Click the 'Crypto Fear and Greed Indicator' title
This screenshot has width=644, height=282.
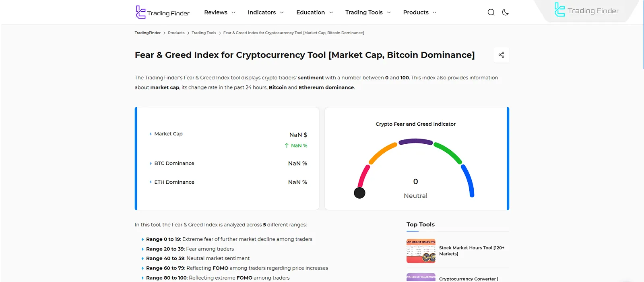[416, 124]
